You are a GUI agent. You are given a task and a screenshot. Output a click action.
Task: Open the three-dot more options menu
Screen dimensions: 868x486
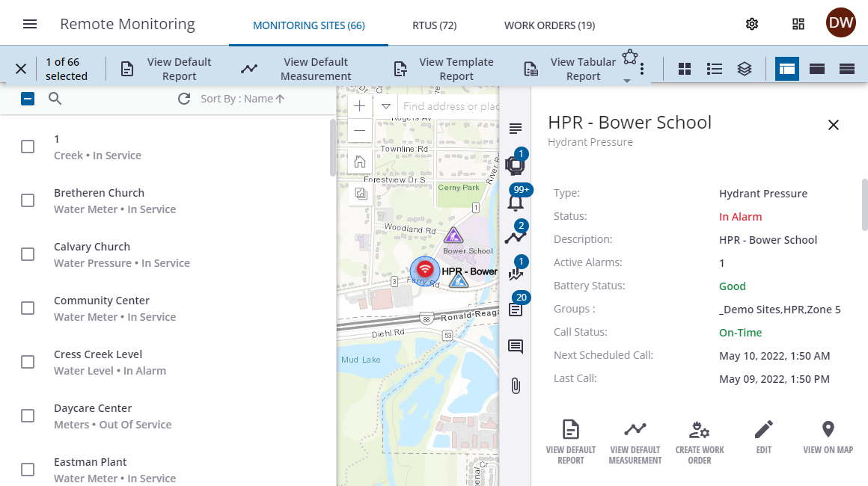[642, 69]
